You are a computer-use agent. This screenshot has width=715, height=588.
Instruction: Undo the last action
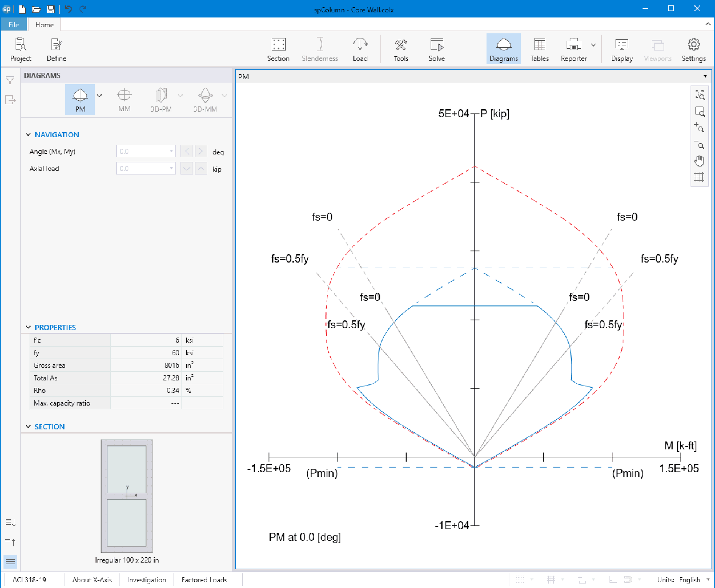tap(69, 9)
